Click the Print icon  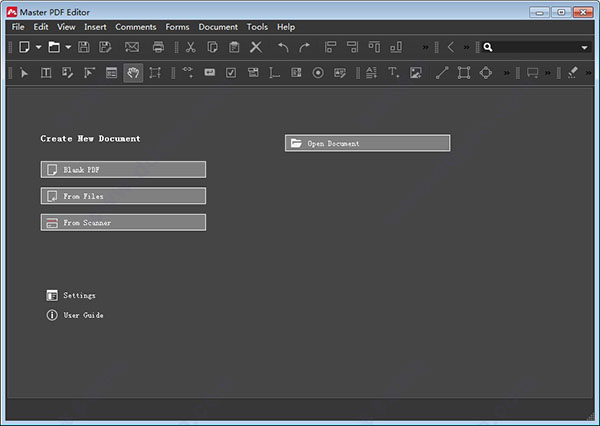[x=158, y=47]
